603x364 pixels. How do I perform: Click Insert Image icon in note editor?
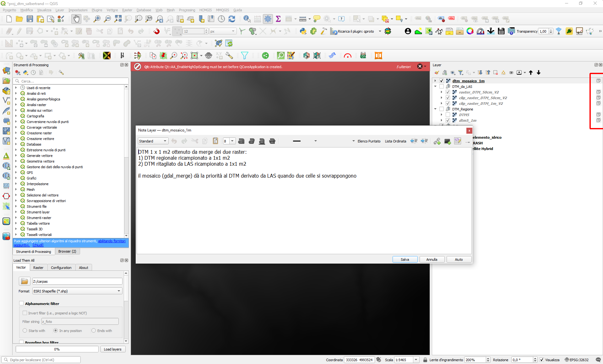448,141
